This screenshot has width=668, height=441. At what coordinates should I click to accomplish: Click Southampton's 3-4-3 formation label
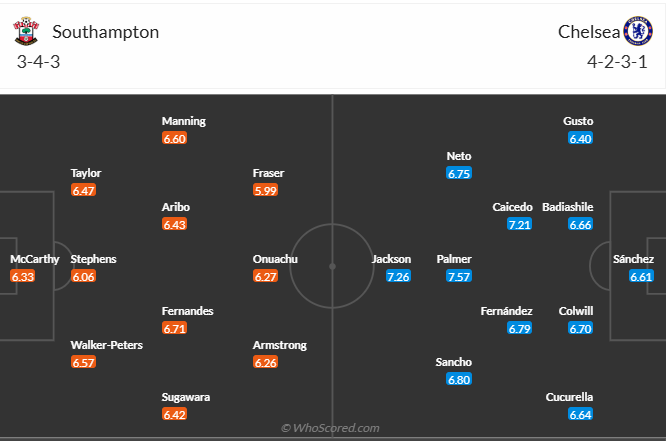(x=39, y=61)
